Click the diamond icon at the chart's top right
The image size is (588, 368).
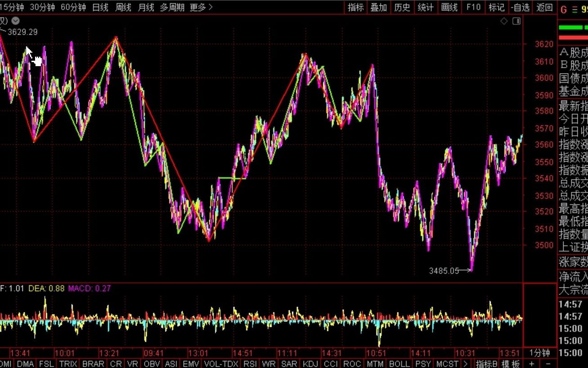click(x=504, y=21)
